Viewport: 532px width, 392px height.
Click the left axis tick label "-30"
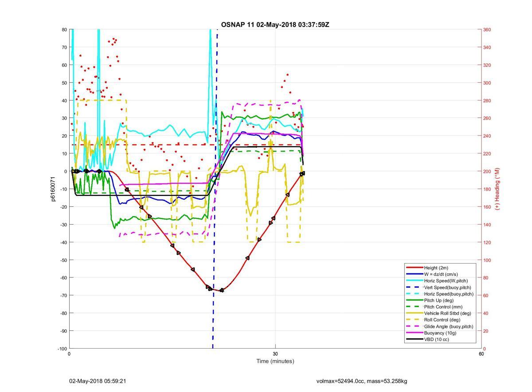pos(63,225)
